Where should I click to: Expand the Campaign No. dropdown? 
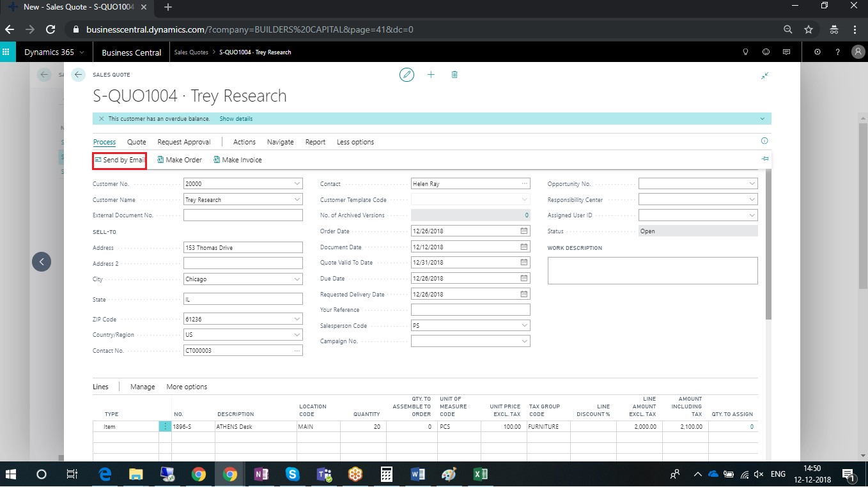525,342
